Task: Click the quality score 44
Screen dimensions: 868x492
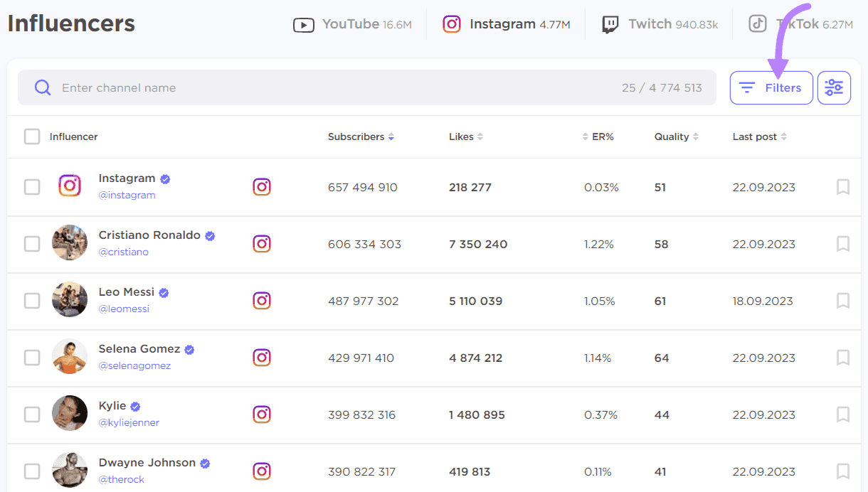Action: pos(662,415)
